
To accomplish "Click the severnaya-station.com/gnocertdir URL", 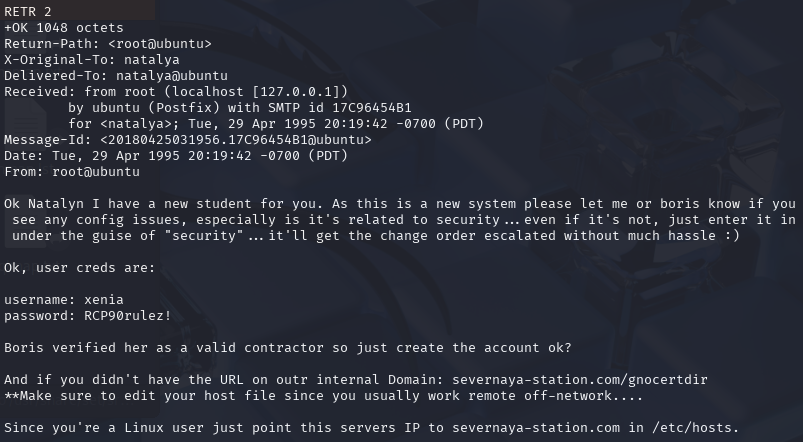I will [x=580, y=380].
